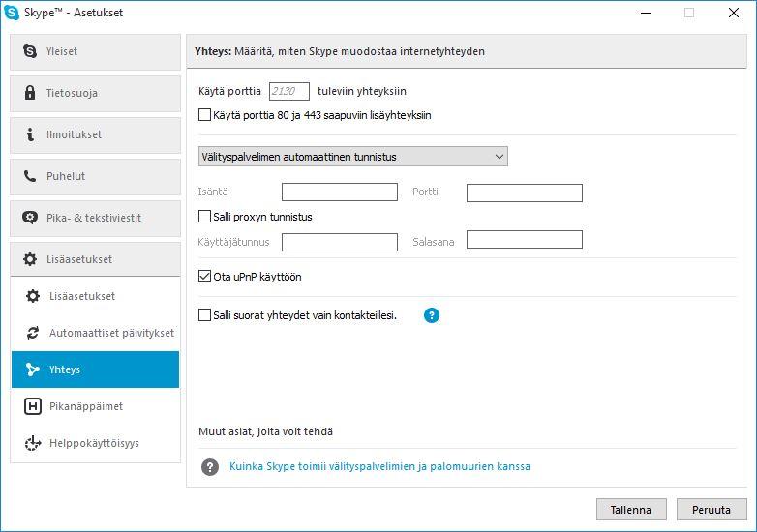This screenshot has height=532, width=757.
Task: Click the Isäntä host input field
Action: pos(340,192)
